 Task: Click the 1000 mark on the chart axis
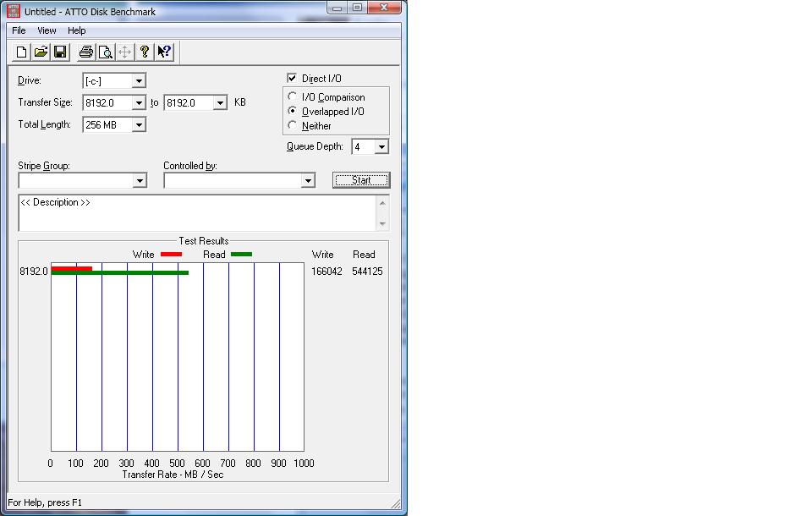coord(304,464)
